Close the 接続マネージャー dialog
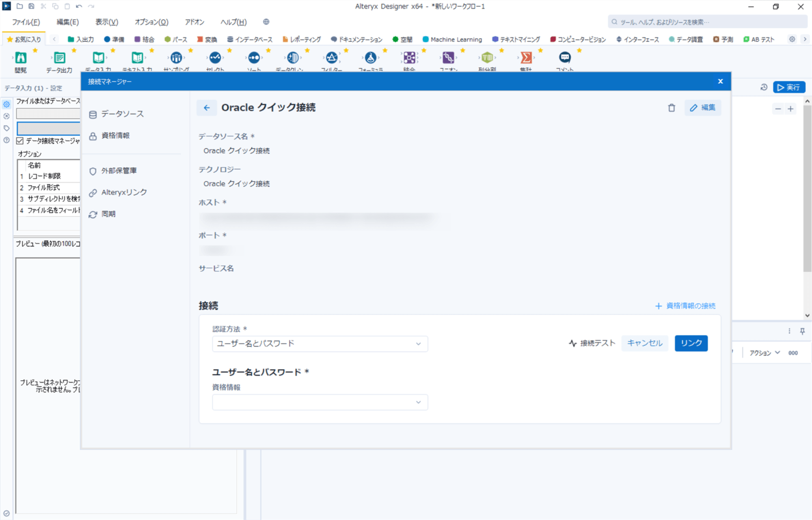Viewport: 812px width, 520px height. pyautogui.click(x=720, y=81)
